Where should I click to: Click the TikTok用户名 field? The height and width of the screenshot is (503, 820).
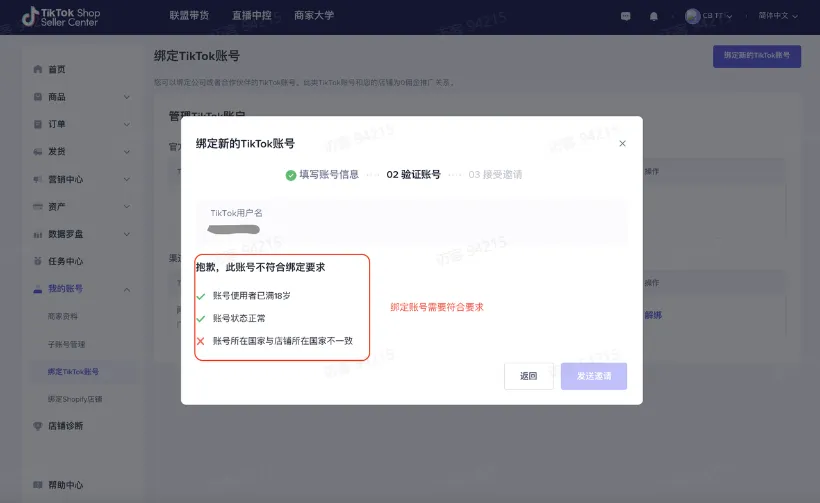click(x=412, y=222)
